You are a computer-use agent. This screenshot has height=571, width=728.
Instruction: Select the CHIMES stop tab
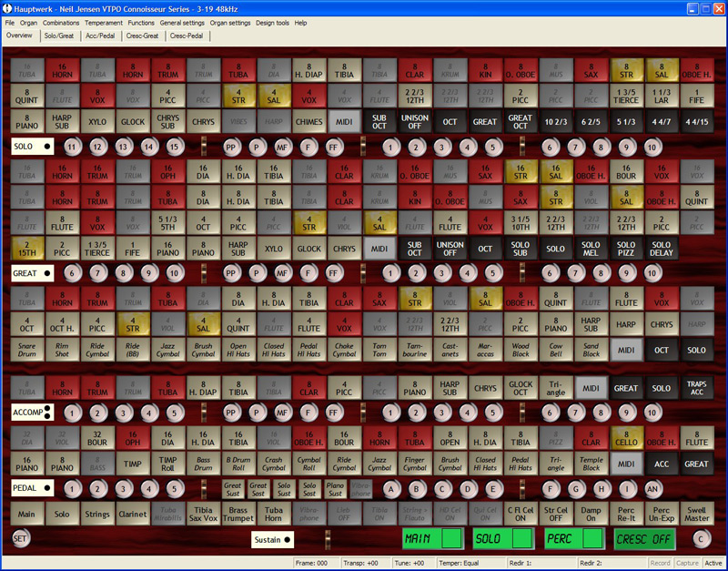click(309, 121)
